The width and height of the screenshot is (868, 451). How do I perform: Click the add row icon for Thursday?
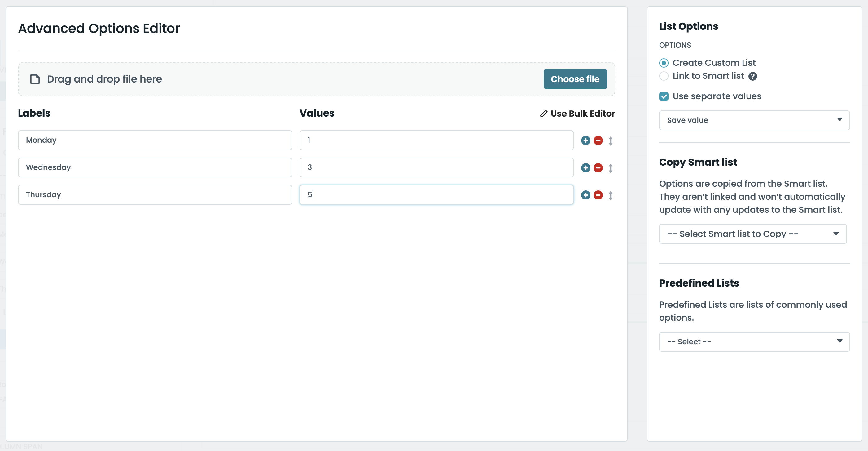pyautogui.click(x=585, y=195)
